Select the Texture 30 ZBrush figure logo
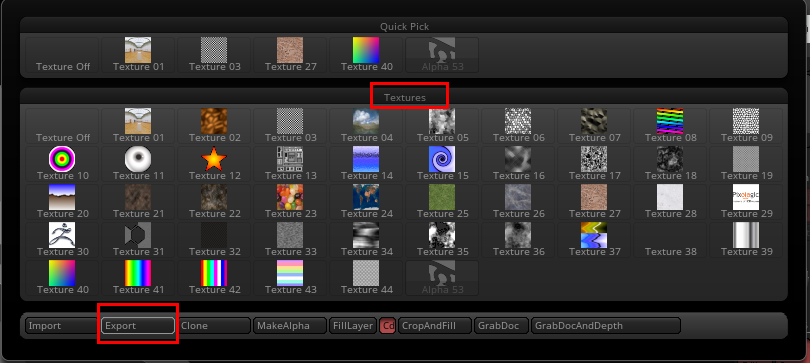The height and width of the screenshot is (363, 810). [62, 240]
